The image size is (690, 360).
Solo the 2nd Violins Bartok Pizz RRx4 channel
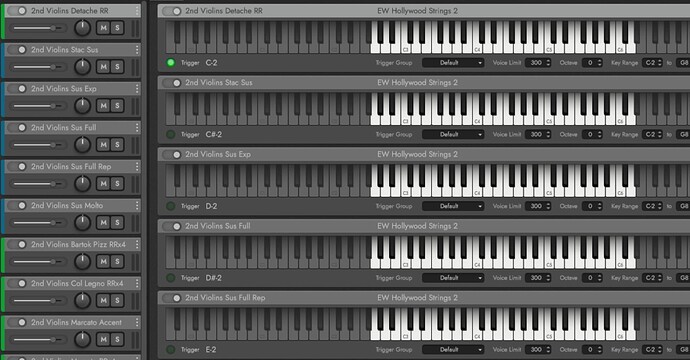(117, 261)
